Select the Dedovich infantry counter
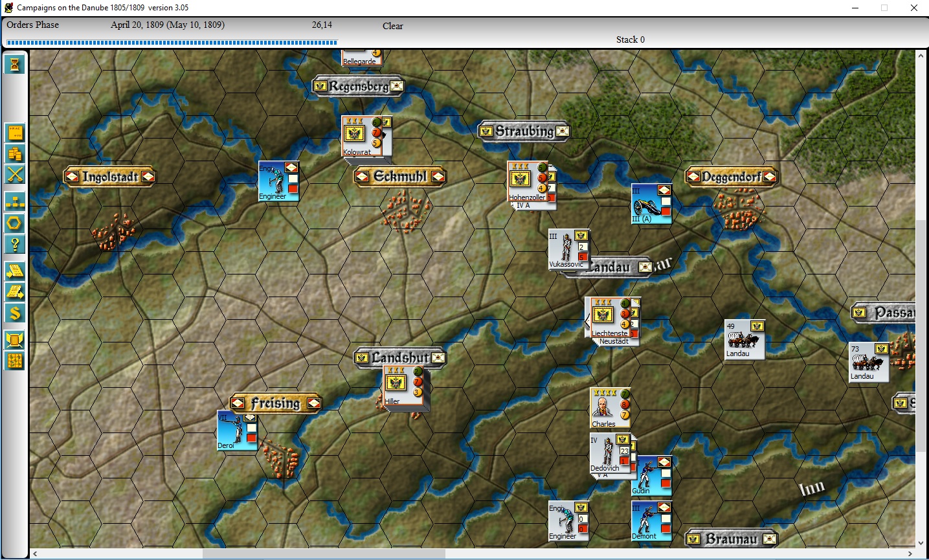 pyautogui.click(x=610, y=453)
